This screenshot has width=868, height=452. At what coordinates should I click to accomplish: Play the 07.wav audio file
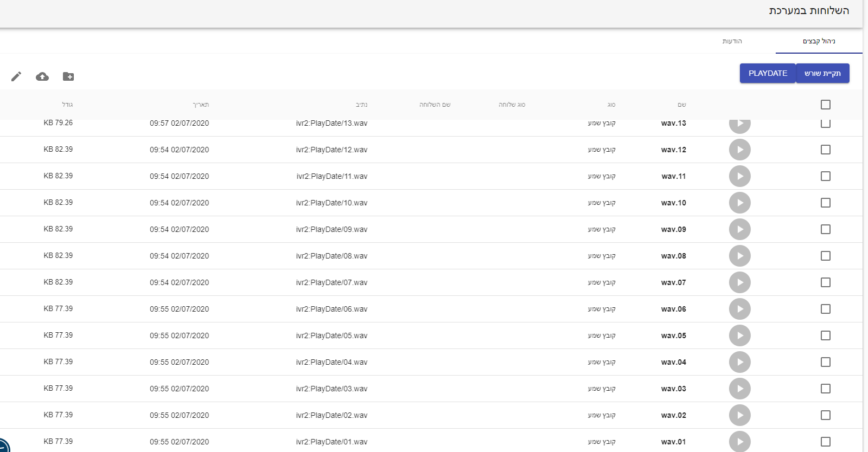tap(739, 282)
